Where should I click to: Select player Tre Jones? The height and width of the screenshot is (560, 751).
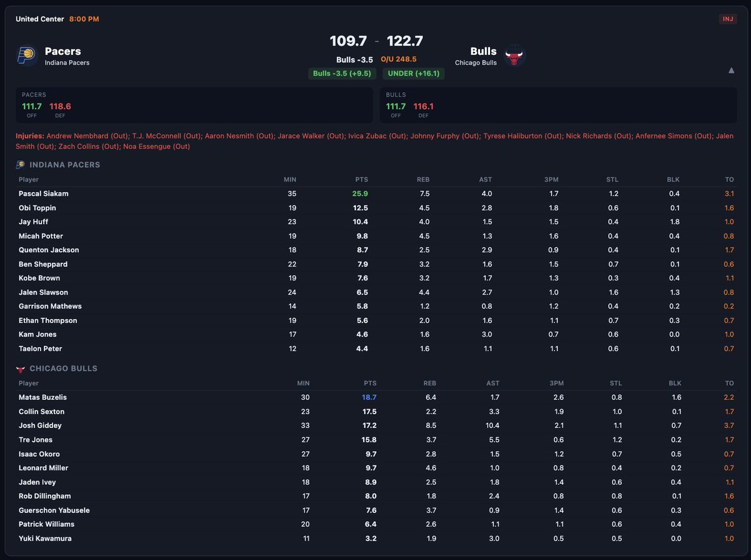click(x=36, y=440)
